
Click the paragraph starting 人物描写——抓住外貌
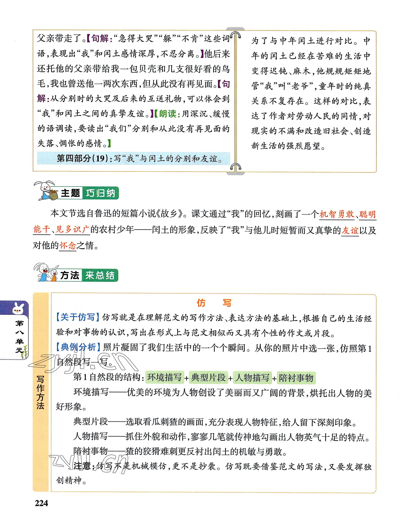pos(222,437)
